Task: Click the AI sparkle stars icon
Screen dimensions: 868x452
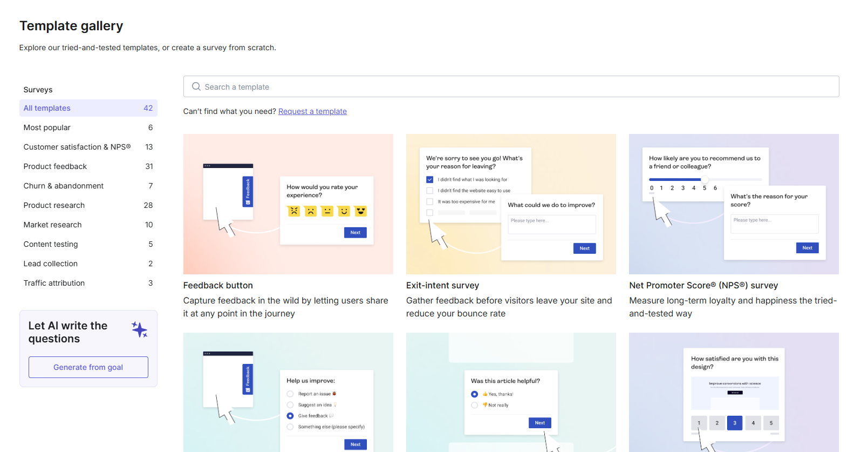Action: (x=140, y=329)
